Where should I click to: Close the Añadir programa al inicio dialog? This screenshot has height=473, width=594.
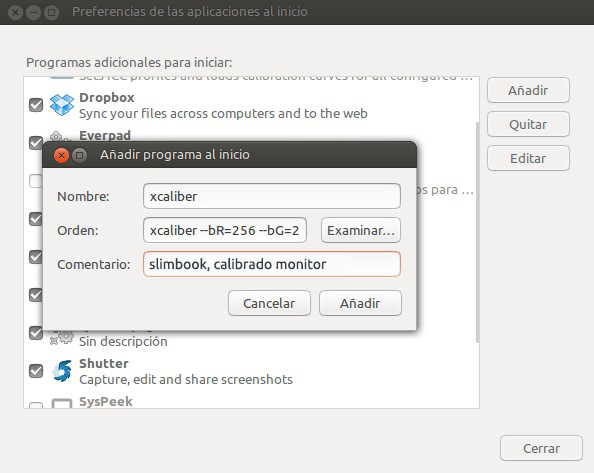[x=61, y=155]
